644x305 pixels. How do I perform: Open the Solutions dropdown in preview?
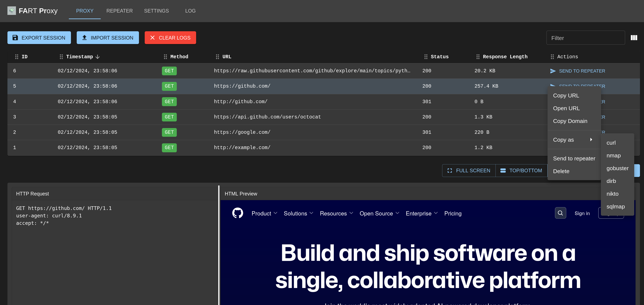pyautogui.click(x=298, y=213)
